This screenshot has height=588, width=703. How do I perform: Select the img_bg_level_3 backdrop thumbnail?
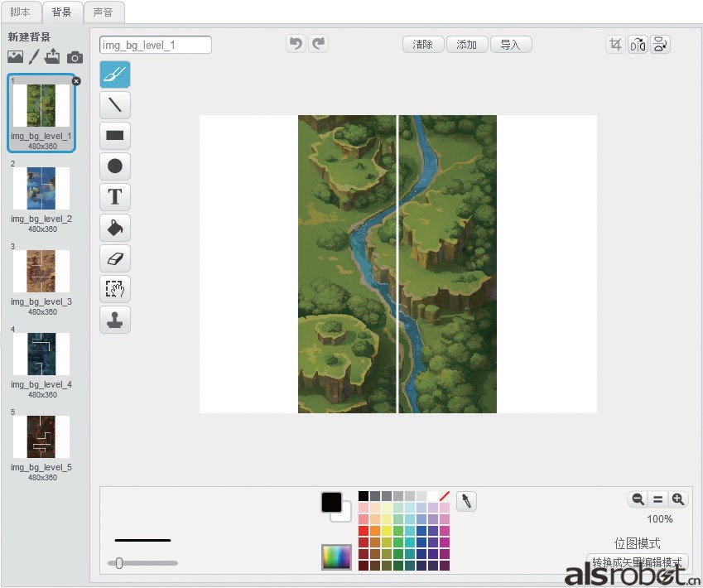41,271
